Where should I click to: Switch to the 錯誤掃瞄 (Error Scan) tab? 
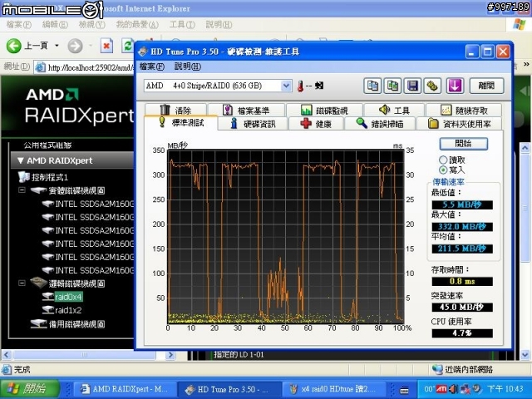coord(380,124)
